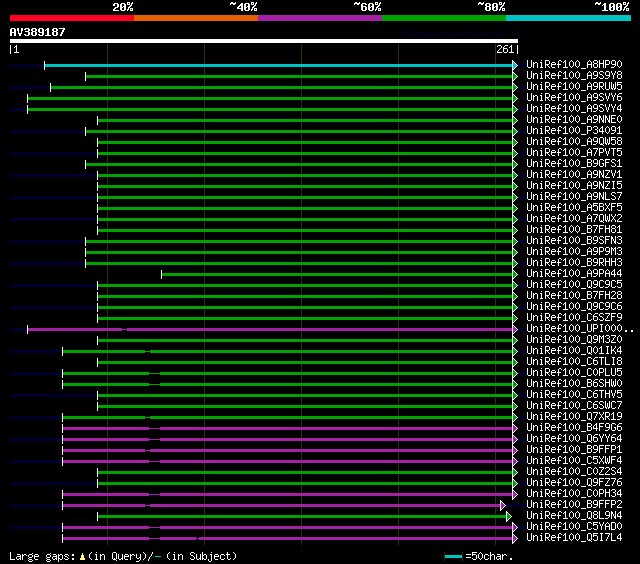Select hit UniRef100_A9S9Y8
The height and width of the screenshot is (564, 640).
click(x=574, y=75)
